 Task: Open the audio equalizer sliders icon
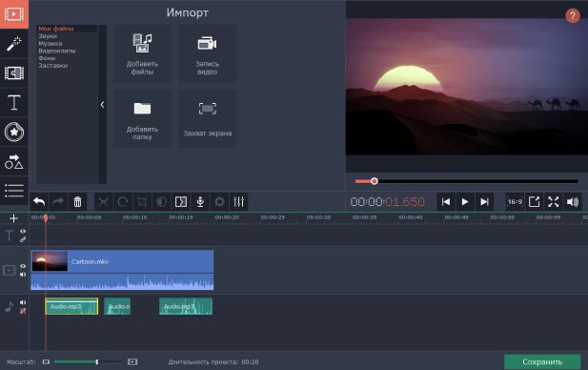(238, 202)
